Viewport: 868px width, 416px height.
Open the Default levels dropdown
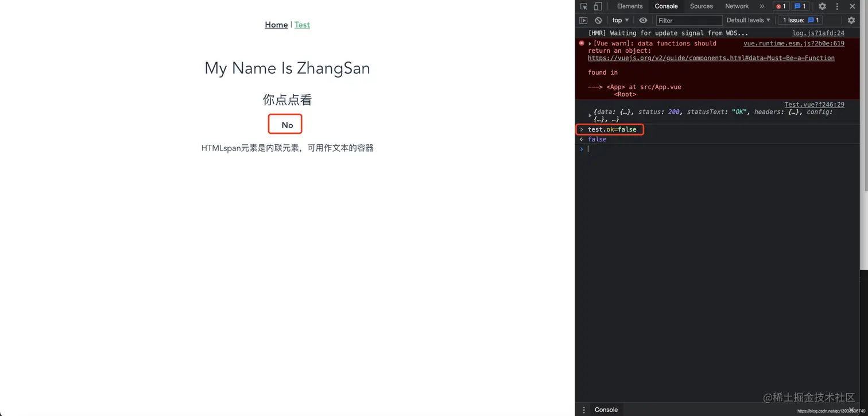point(749,20)
